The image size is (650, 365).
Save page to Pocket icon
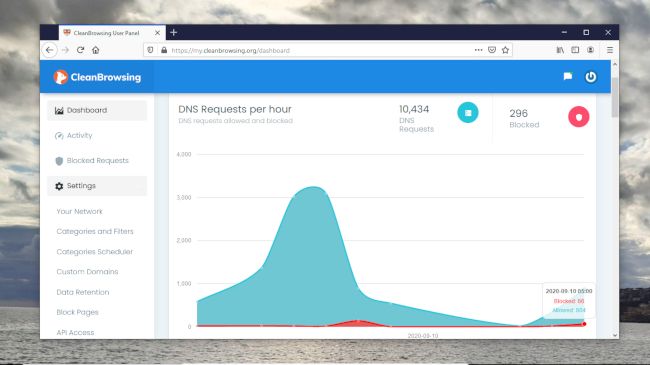[492, 50]
